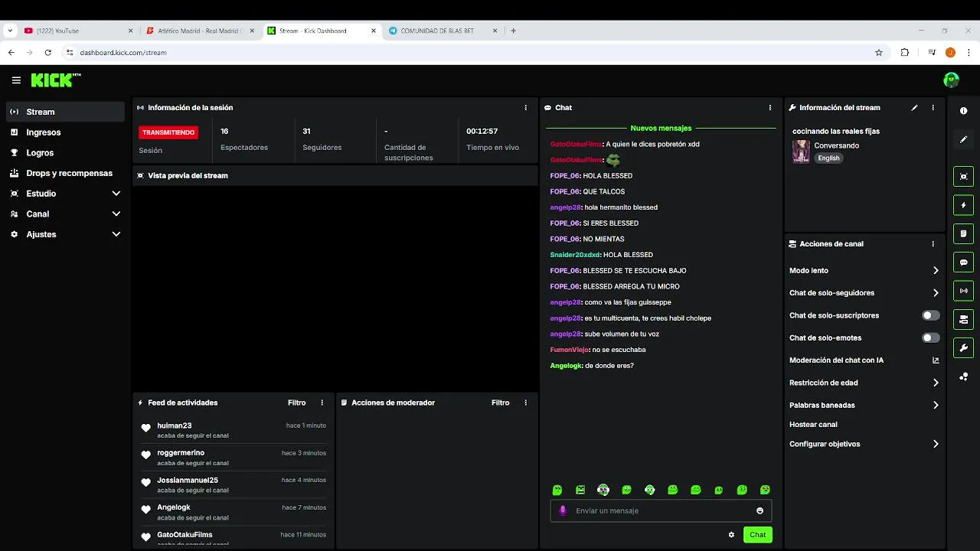This screenshot has height=551, width=980.
Task: Click the three-dots cluster icon at the rail bottom
Action: [963, 377]
